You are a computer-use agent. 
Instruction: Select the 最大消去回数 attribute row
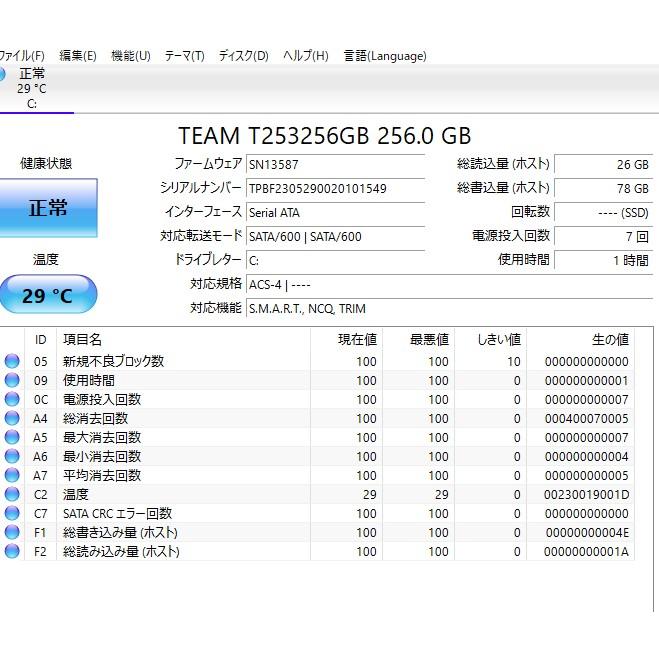point(317,437)
